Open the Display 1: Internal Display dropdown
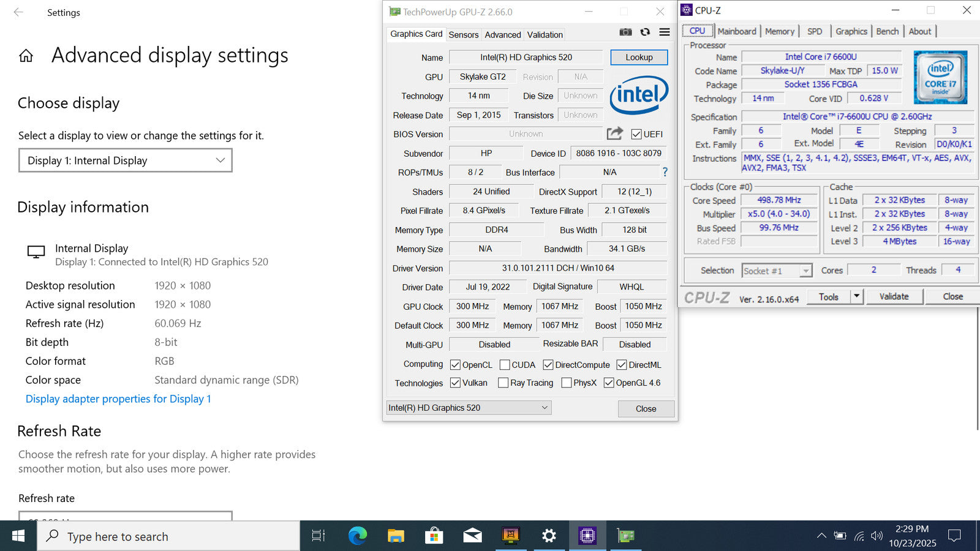The image size is (980, 551). point(126,160)
